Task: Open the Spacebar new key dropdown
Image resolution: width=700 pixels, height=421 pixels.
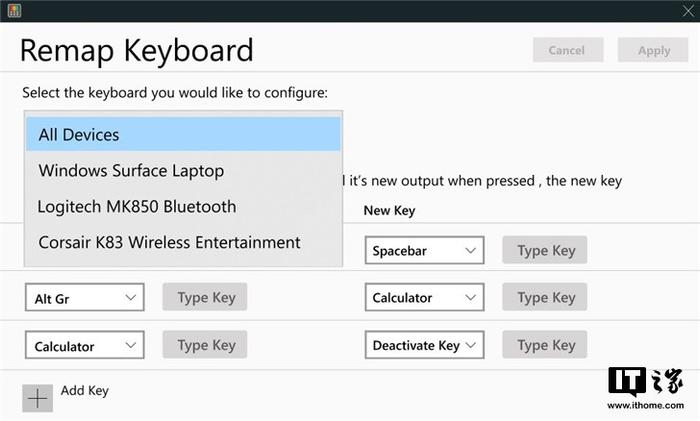Action: coord(425,250)
